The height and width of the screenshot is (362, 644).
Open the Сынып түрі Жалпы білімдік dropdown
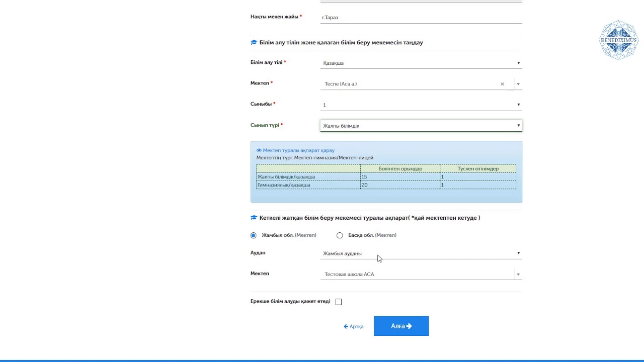coord(421,126)
